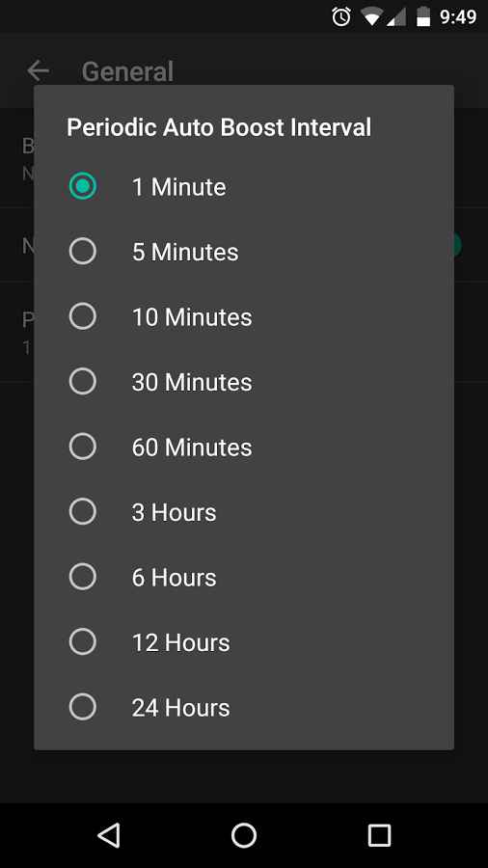Tap the Periodic Auto Boost Interval heading
This screenshot has height=868, width=488.
(219, 126)
